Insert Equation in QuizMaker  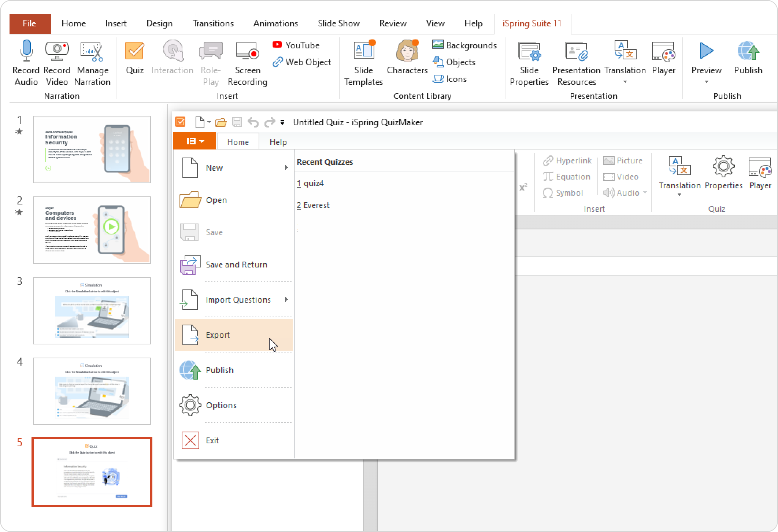coord(566,177)
